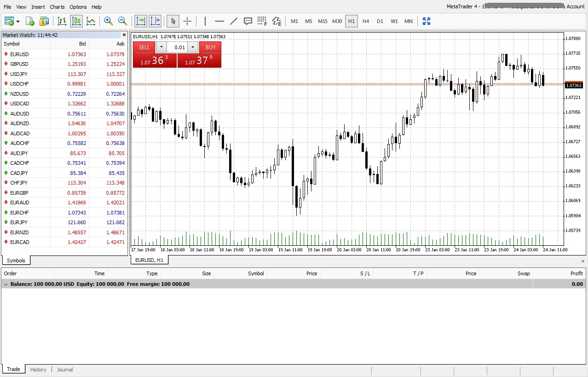Open the lot size dropdown arrow
This screenshot has width=588, height=377.
161,47
